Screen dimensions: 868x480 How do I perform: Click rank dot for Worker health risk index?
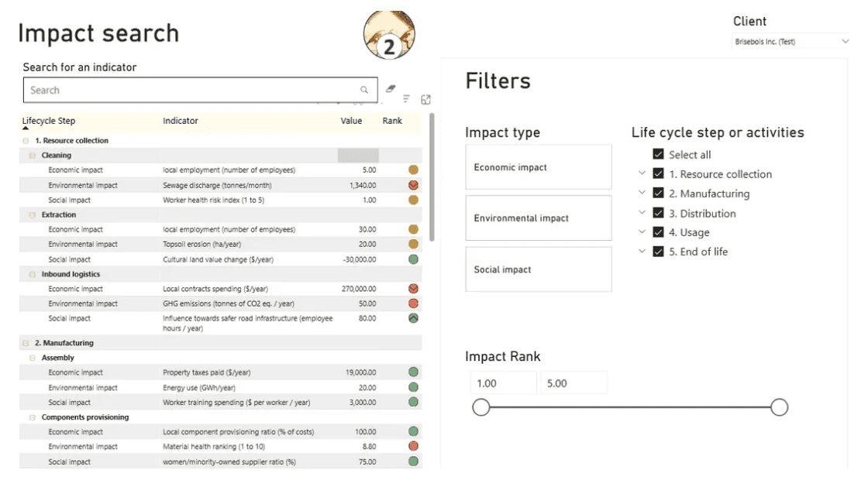click(414, 201)
